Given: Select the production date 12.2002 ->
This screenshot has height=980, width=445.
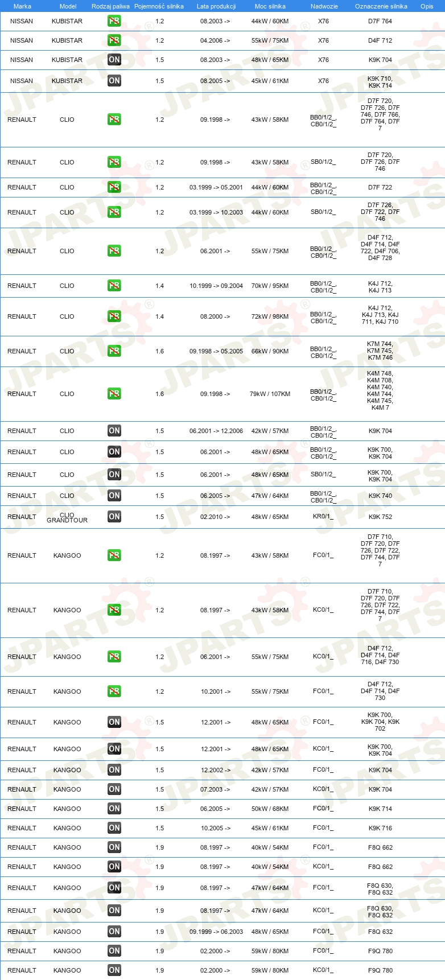Looking at the screenshot, I should click(x=215, y=770).
